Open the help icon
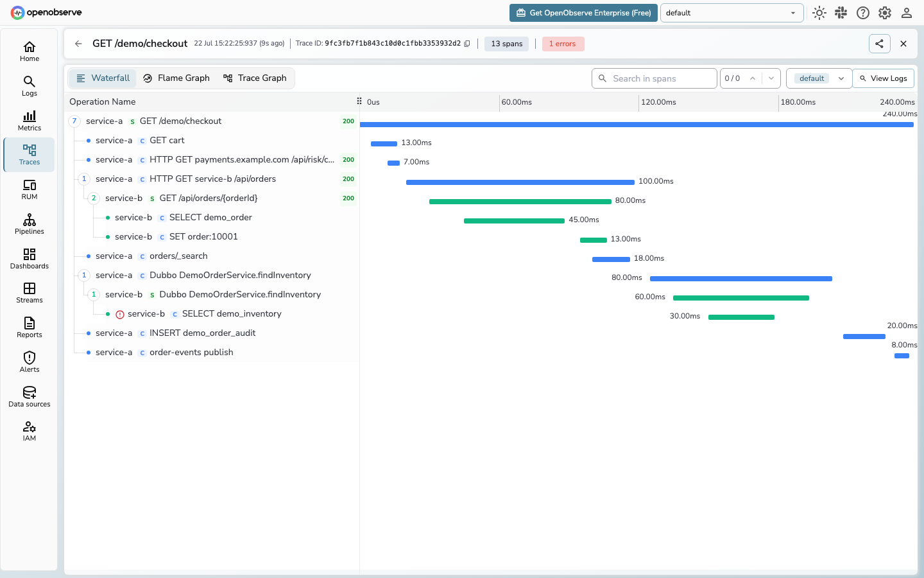This screenshot has height=578, width=924. point(863,13)
